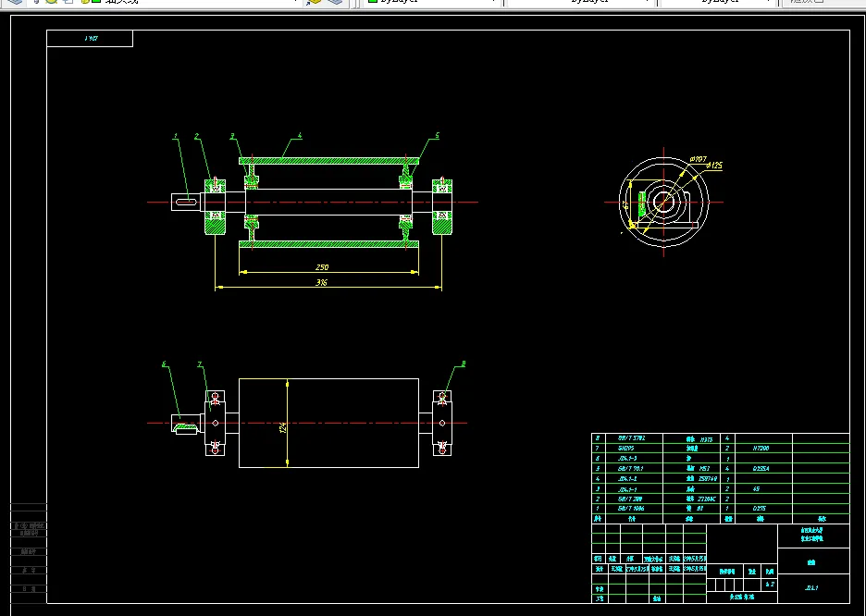Click the drawing number in title block corner
The image size is (866, 616).
point(812,588)
